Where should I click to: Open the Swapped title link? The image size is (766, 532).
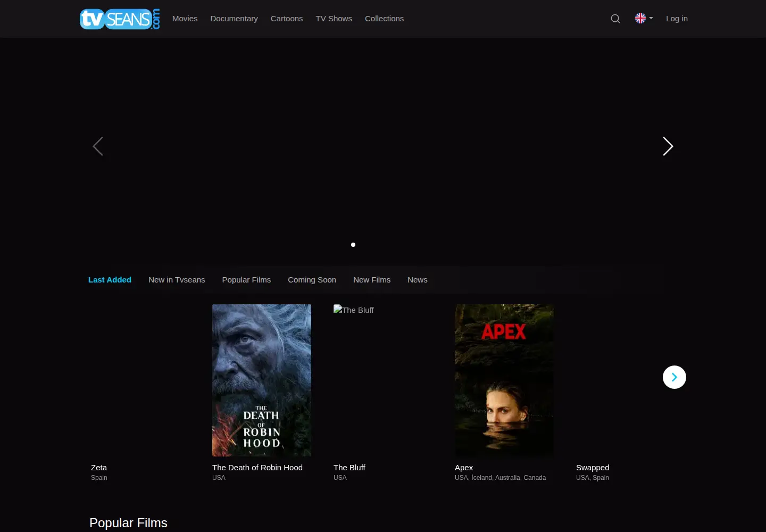click(x=593, y=468)
